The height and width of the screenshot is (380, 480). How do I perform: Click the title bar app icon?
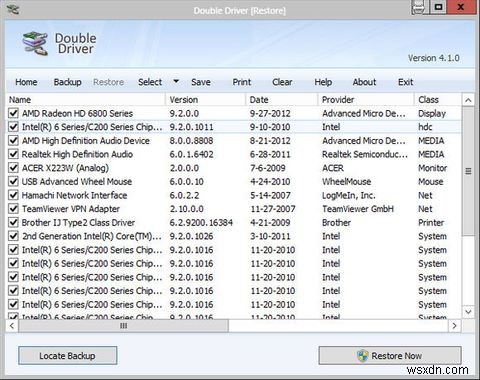[x=13, y=9]
